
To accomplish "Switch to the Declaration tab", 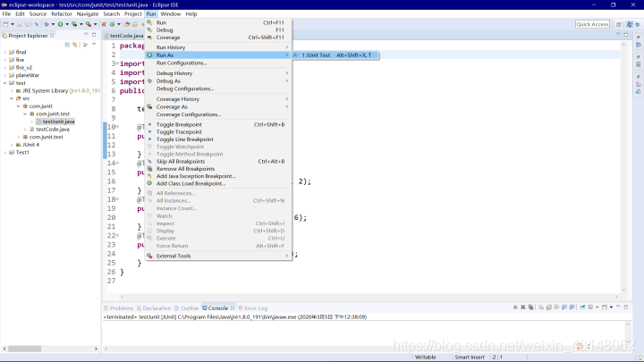I will (154, 308).
